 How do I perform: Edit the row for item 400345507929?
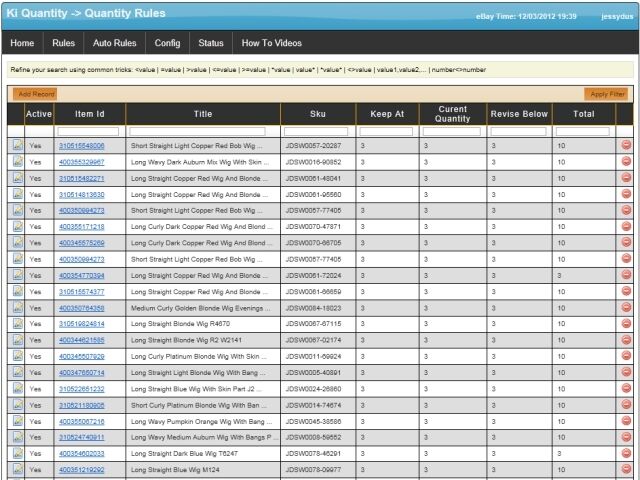17,356
